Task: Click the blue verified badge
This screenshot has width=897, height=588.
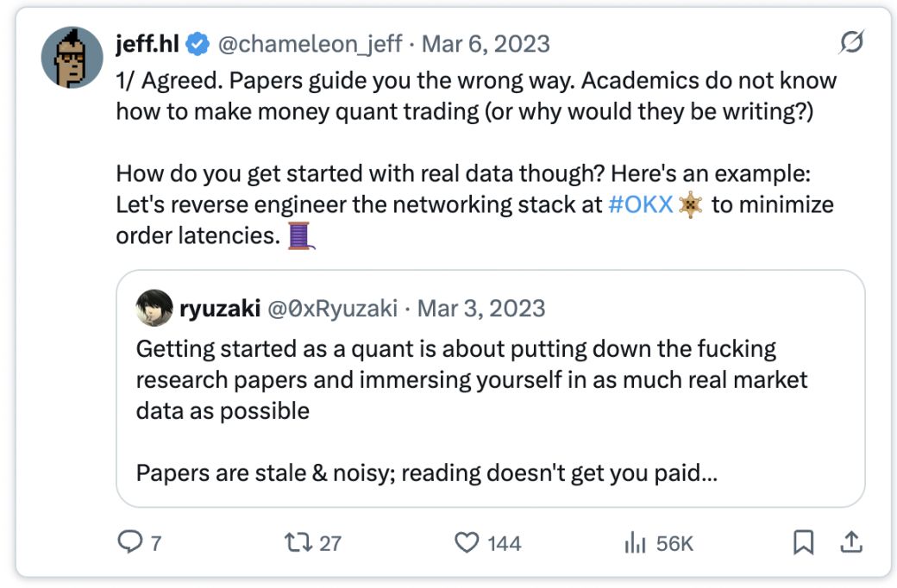Action: tap(198, 44)
